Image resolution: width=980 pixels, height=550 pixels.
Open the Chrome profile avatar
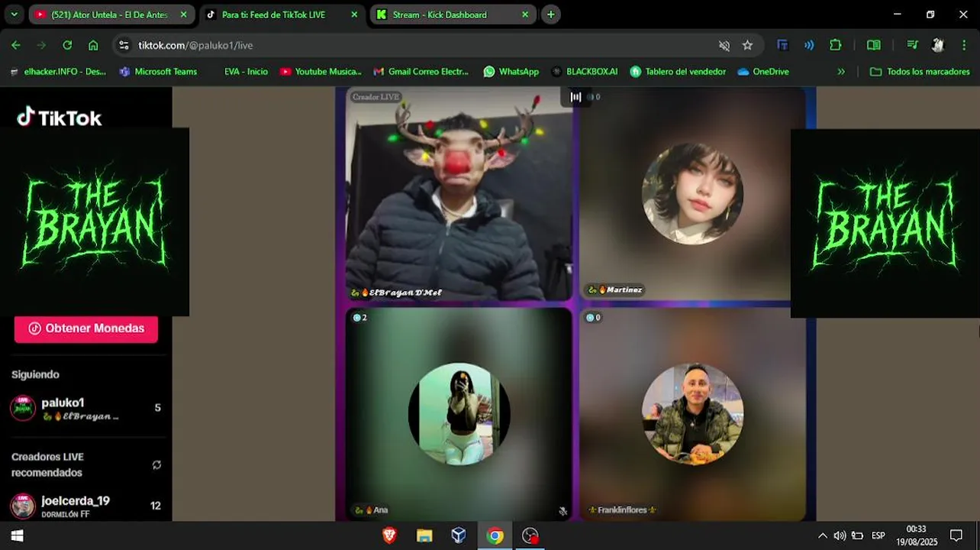(x=938, y=45)
